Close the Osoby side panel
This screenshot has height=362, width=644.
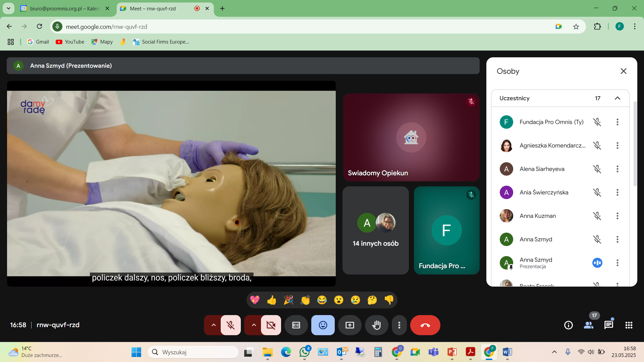pos(623,71)
